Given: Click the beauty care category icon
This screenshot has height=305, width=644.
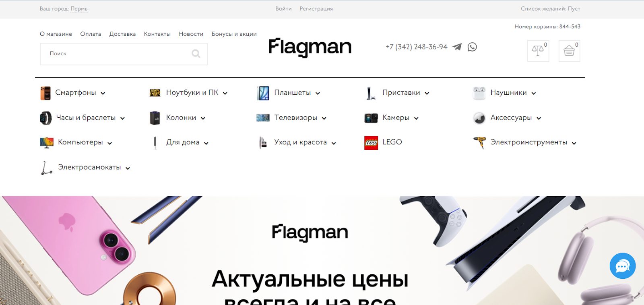Looking at the screenshot, I should (263, 143).
